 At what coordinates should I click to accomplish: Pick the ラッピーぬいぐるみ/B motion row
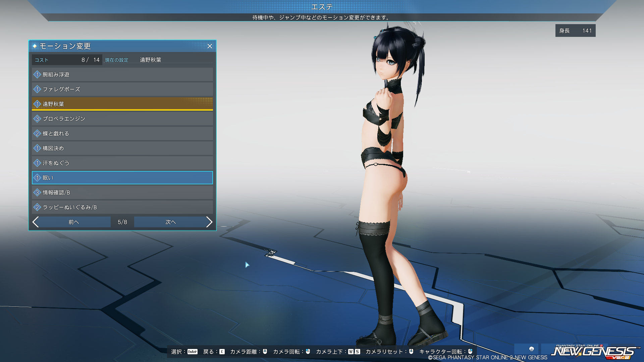122,207
